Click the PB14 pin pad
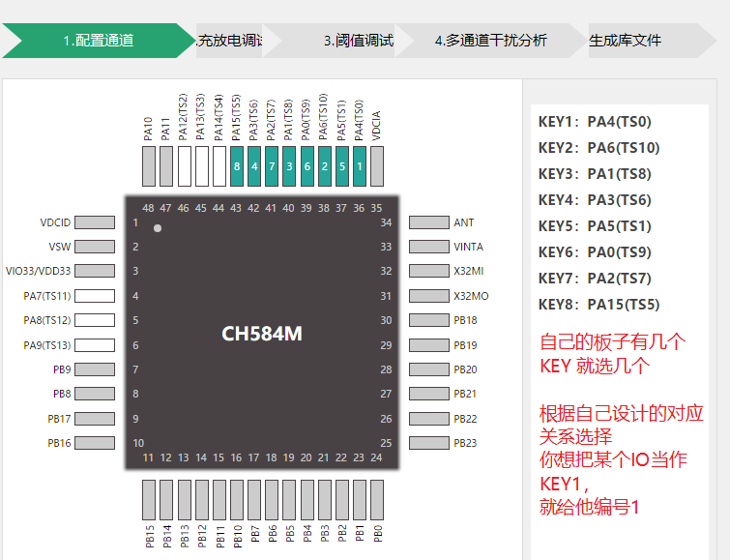This screenshot has height=560, width=730. click(x=166, y=500)
